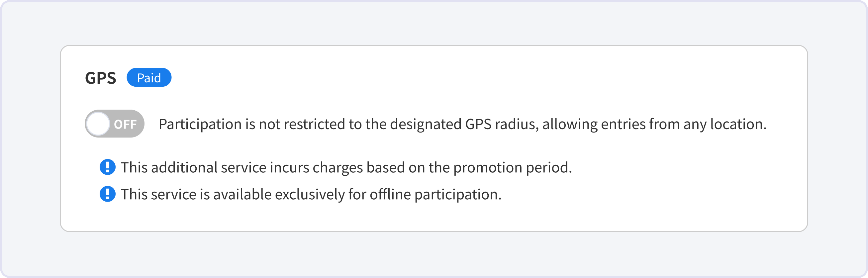
Task: Click the phrase "allowing entries from any location"
Action: point(654,124)
